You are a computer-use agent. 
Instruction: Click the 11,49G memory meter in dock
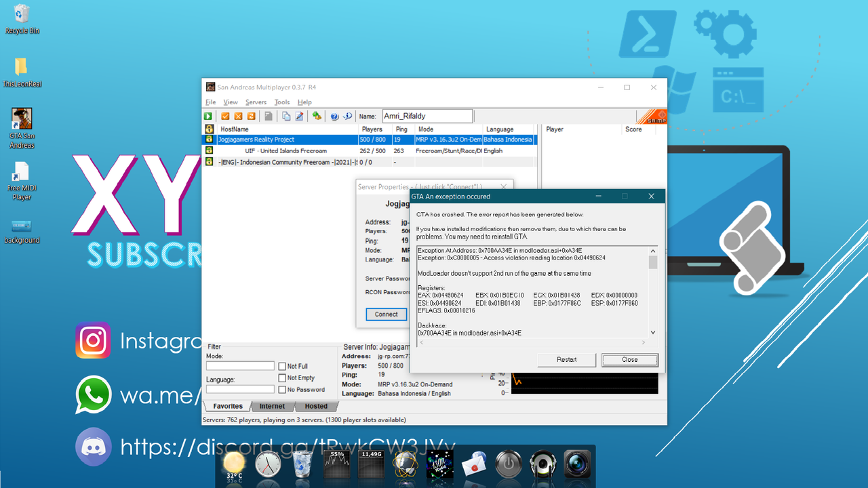[x=372, y=465]
